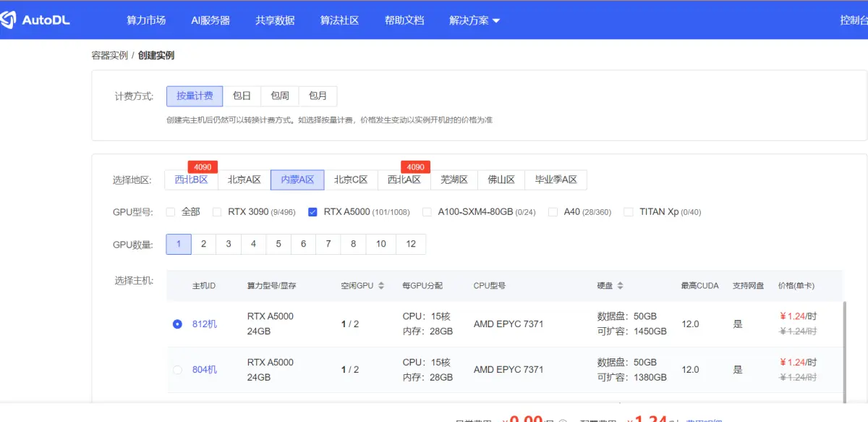Check the A40 GPU checkbox
868x422 pixels.
pyautogui.click(x=553, y=211)
